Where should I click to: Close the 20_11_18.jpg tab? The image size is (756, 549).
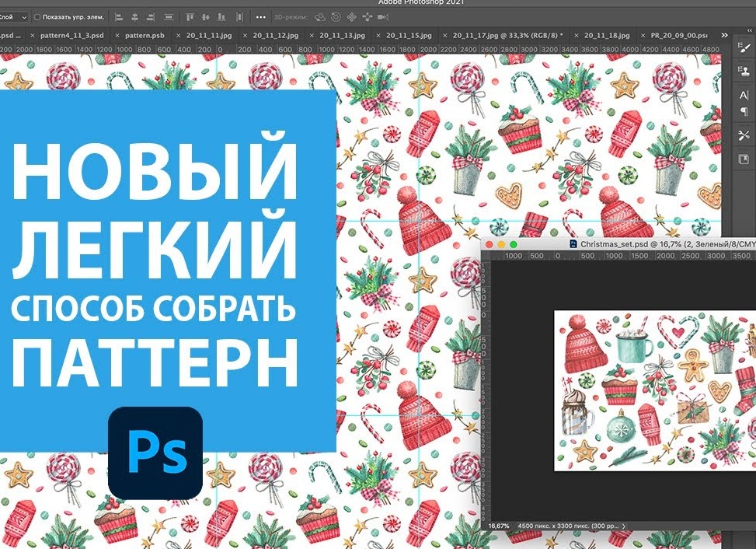[x=577, y=36]
